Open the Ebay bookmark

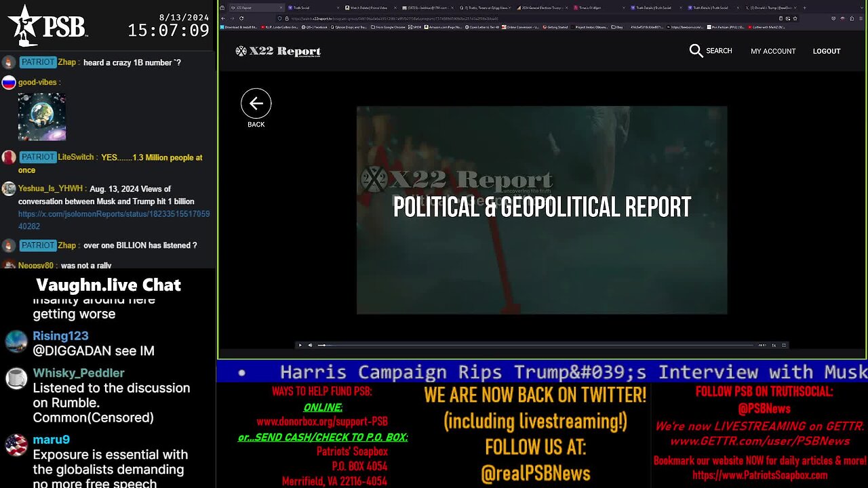click(618, 27)
